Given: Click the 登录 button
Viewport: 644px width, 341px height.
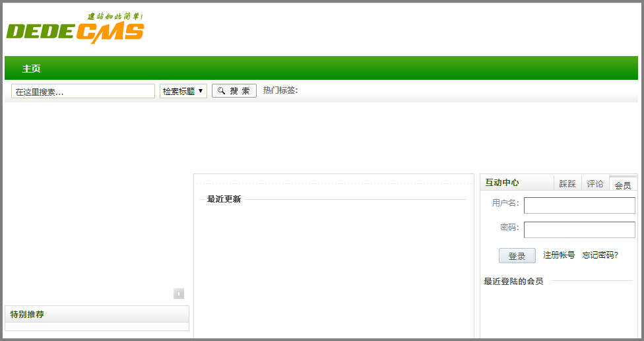Looking at the screenshot, I should click(x=517, y=256).
